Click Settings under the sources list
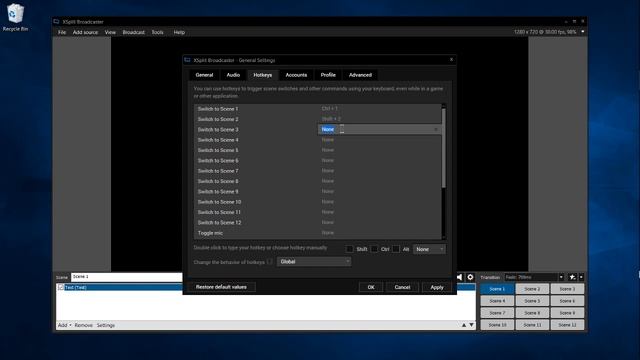The width and height of the screenshot is (640, 360). [106, 325]
